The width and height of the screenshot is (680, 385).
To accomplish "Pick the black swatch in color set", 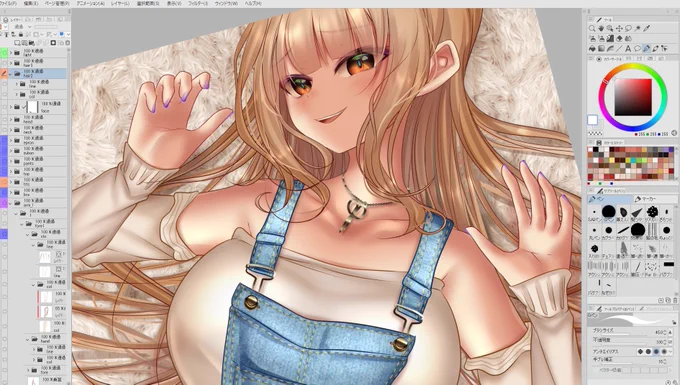I will click(x=596, y=150).
